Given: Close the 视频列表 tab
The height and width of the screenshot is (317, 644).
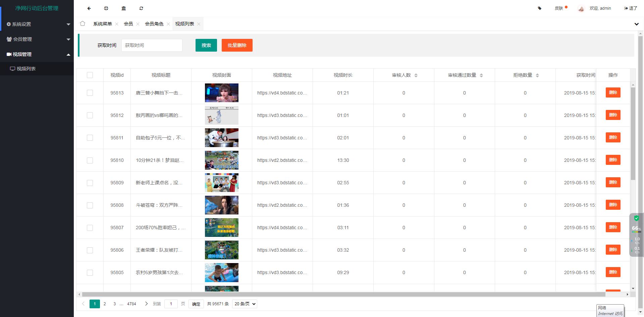Looking at the screenshot, I should (199, 24).
